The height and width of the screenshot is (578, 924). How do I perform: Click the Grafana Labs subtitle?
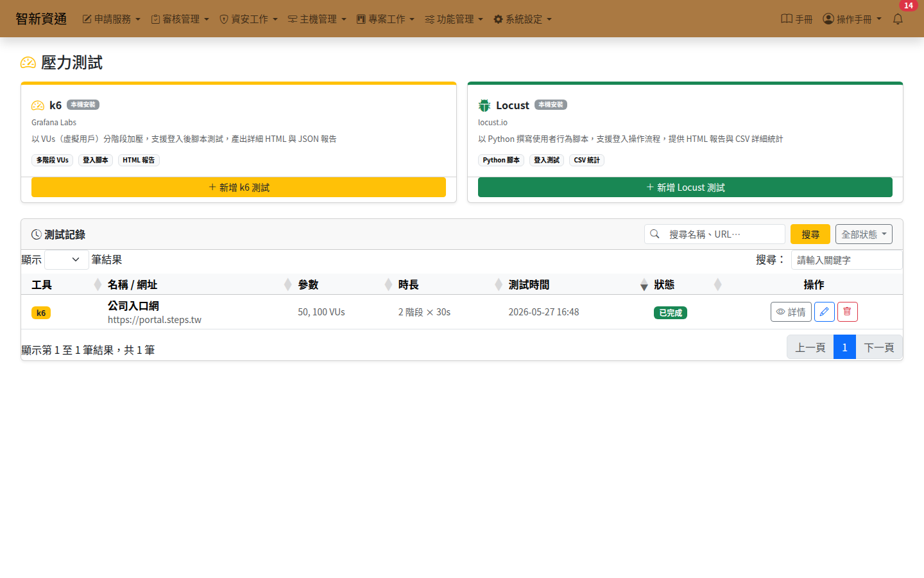point(54,122)
